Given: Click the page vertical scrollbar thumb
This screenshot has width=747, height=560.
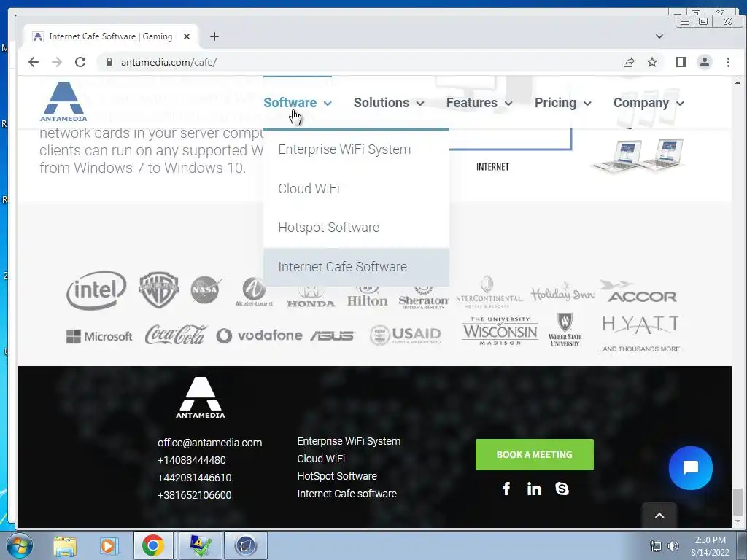Looking at the screenshot, I should pyautogui.click(x=738, y=501).
